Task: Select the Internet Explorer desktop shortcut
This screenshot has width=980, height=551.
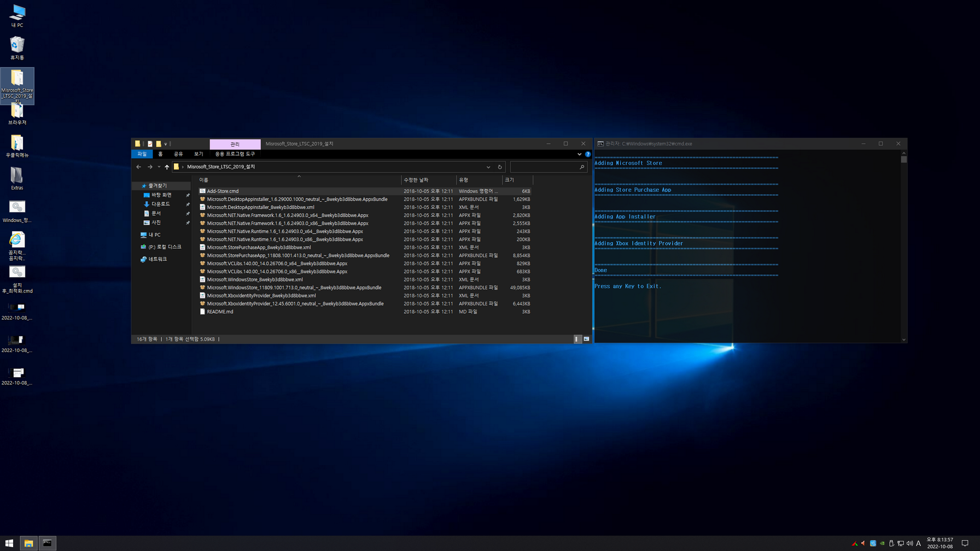Action: tap(17, 245)
